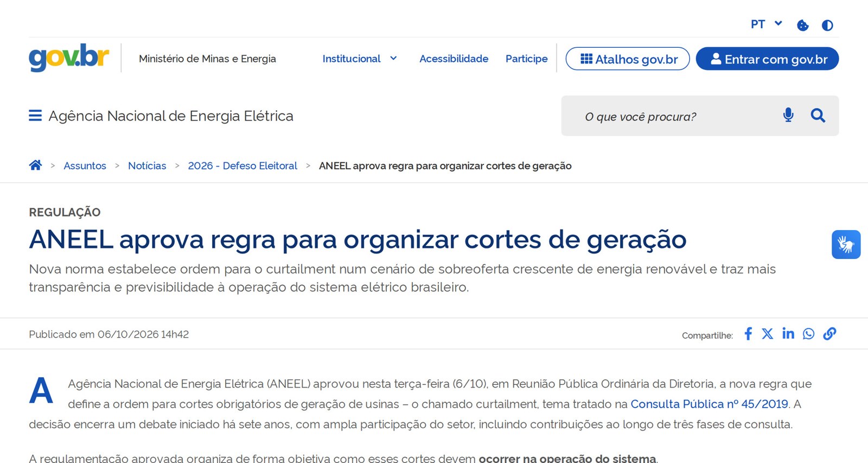This screenshot has height=463, width=868.
Task: Click the REGULAÇÃO category label
Action: [x=65, y=212]
